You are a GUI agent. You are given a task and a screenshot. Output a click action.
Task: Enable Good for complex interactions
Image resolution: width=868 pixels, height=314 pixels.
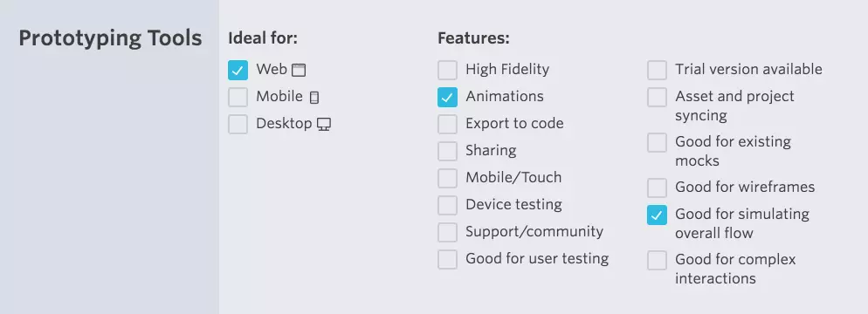[x=657, y=261]
